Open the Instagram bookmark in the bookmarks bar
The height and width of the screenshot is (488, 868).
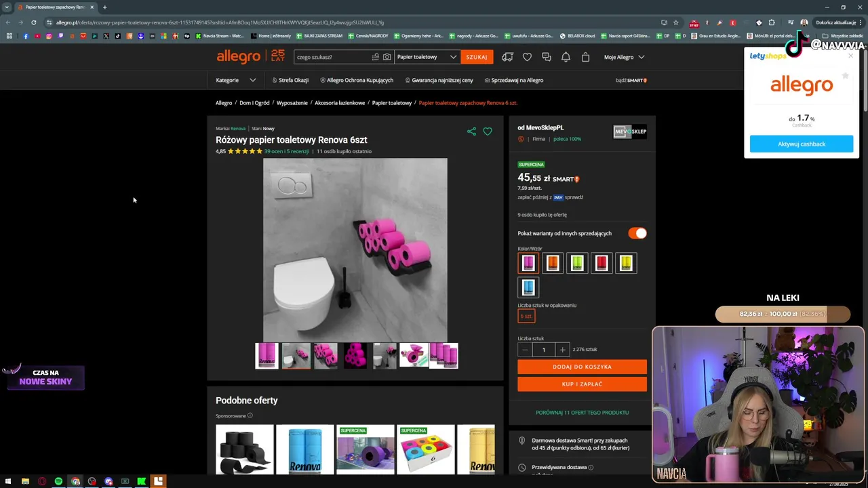pyautogui.click(x=49, y=36)
